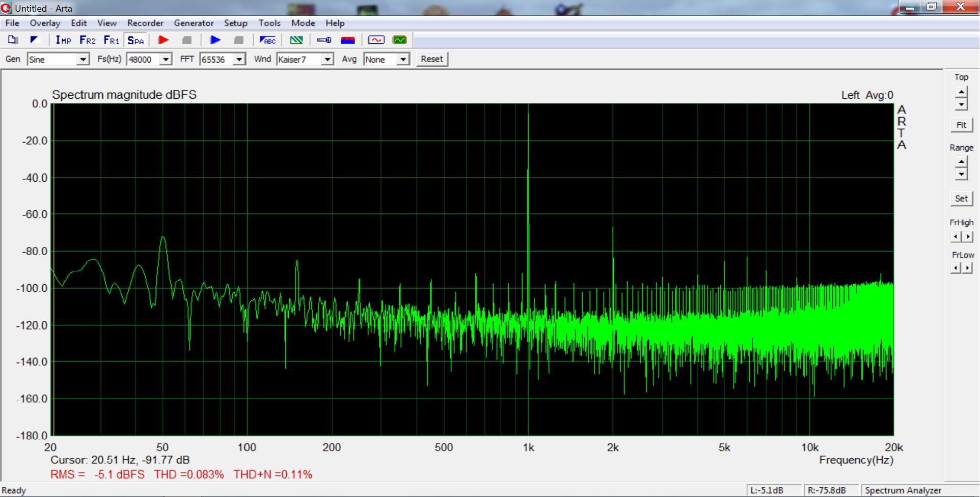This screenshot has height=497, width=980.
Task: Click the Reset button
Action: (x=432, y=59)
